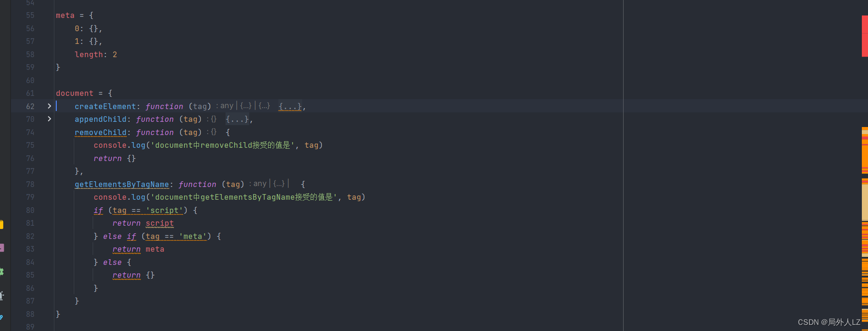Click the 'meta' string literal in the else-if condition
The image size is (868, 331).
click(x=193, y=237)
